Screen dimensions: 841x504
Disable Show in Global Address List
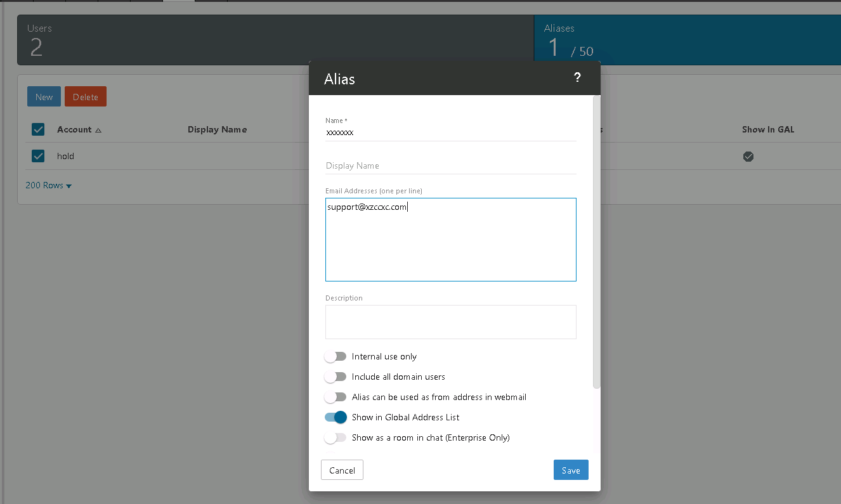click(336, 417)
